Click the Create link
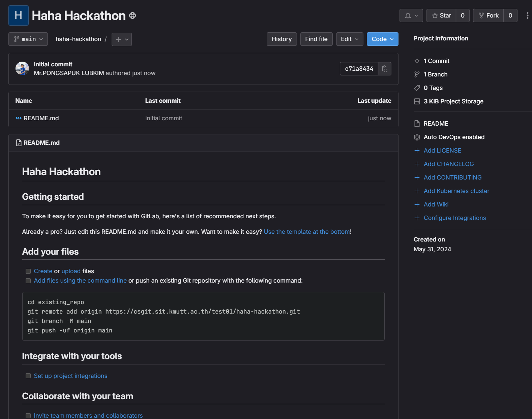The height and width of the screenshot is (419, 532). pos(43,271)
